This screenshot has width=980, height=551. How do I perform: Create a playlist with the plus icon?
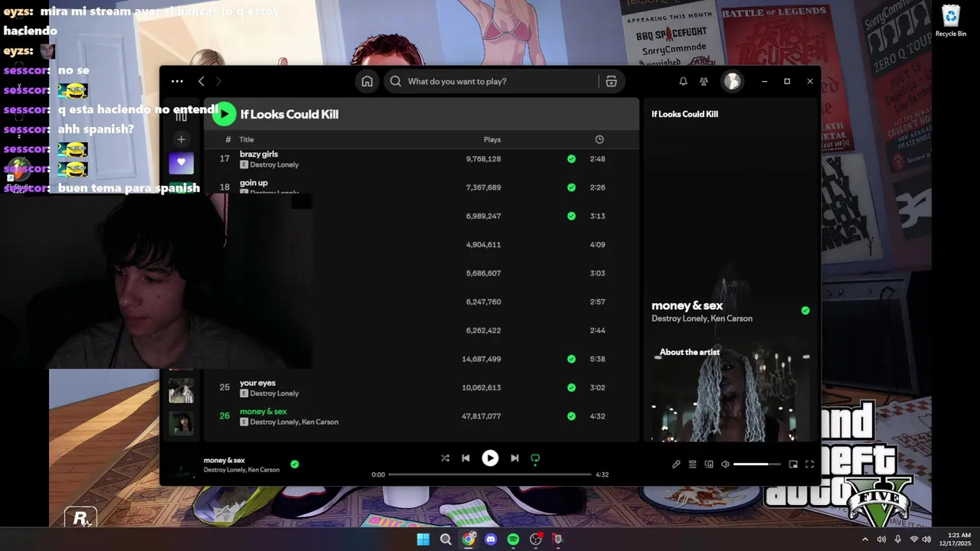[x=181, y=139]
